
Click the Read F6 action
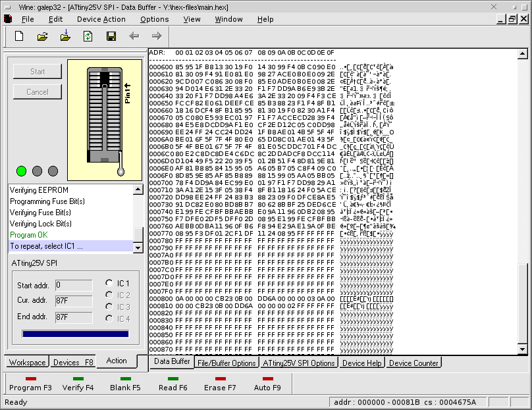[x=173, y=384]
